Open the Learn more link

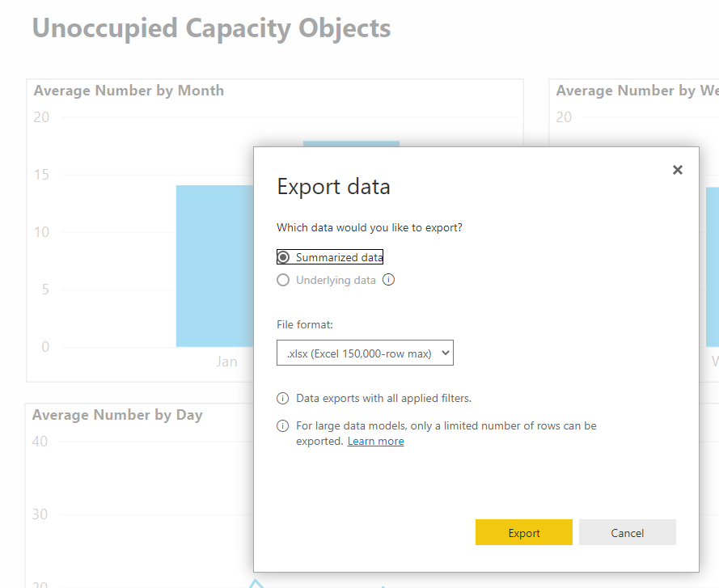tap(375, 441)
